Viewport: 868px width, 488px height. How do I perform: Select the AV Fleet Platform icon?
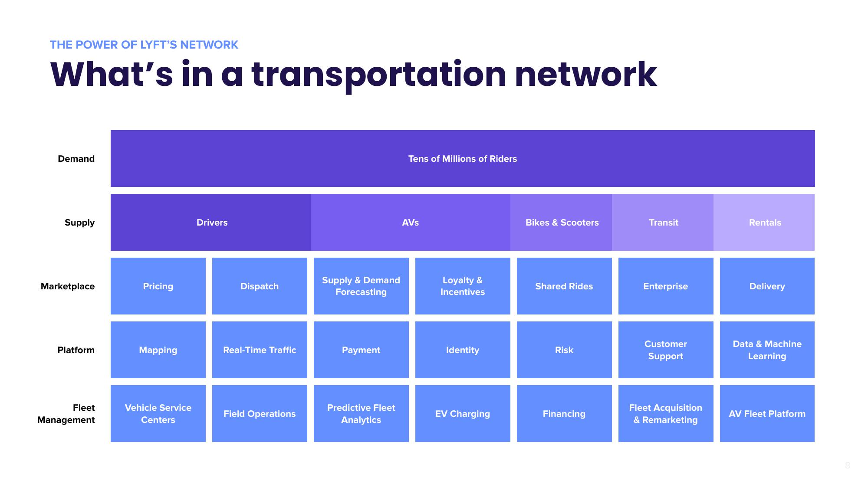pos(767,413)
